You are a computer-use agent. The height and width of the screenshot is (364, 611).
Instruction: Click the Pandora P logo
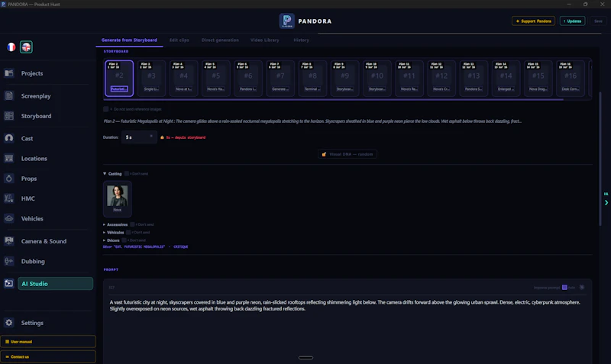(287, 21)
